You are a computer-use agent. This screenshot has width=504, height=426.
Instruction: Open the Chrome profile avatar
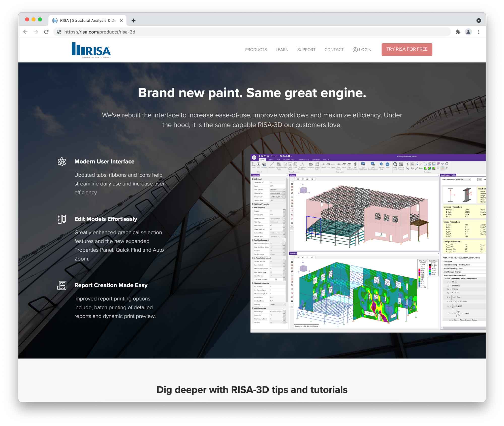pyautogui.click(x=468, y=32)
